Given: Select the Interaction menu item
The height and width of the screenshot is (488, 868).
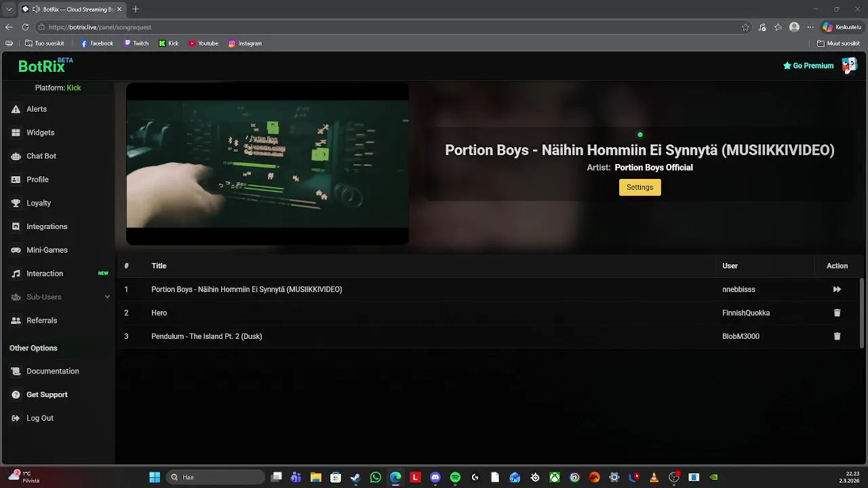Looking at the screenshot, I should coord(45,274).
